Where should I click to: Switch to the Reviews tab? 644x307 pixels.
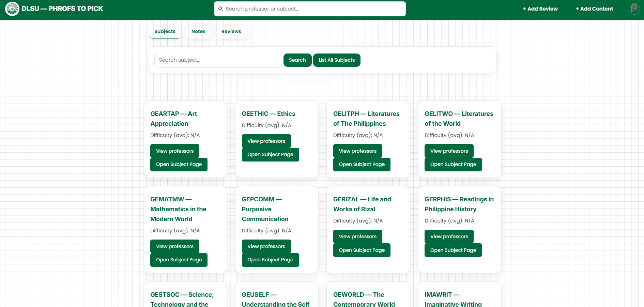231,31
